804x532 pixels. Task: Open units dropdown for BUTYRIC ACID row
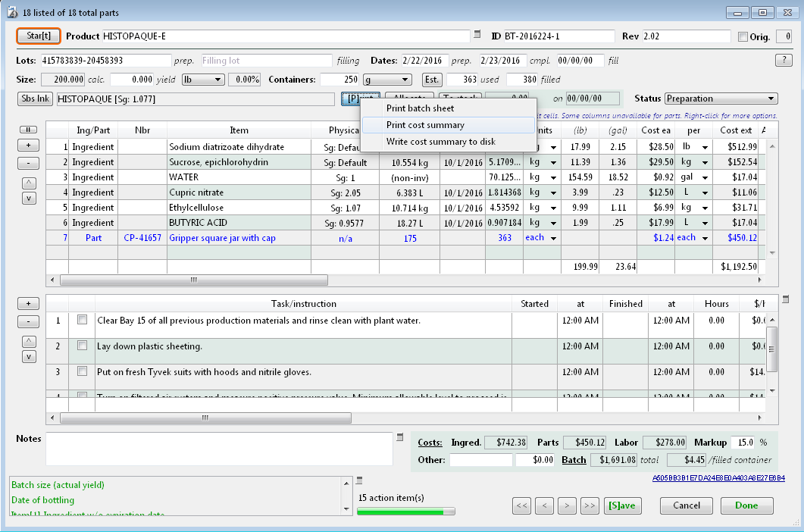(554, 223)
